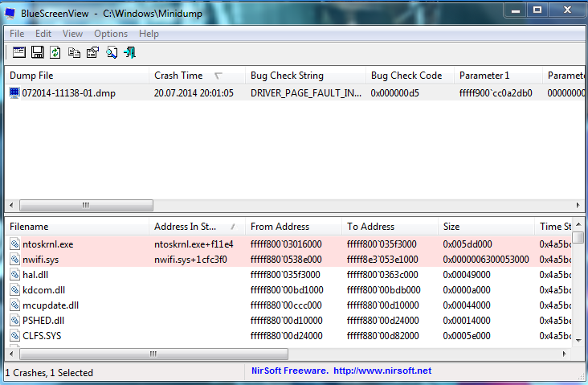Screen dimensions: 588x385
Task: Sort by Bug Check Code column
Action: click(410, 76)
